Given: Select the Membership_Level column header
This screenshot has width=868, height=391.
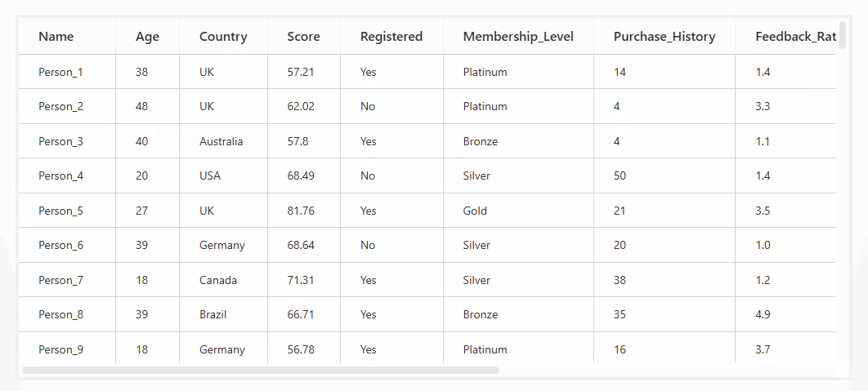Looking at the screenshot, I should tap(518, 37).
